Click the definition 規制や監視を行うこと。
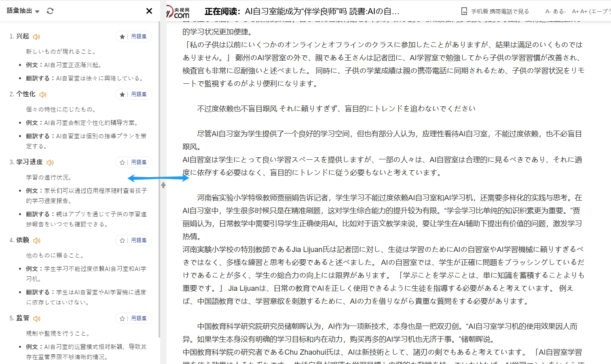Viewport: 611px width, 364px height. [x=59, y=333]
